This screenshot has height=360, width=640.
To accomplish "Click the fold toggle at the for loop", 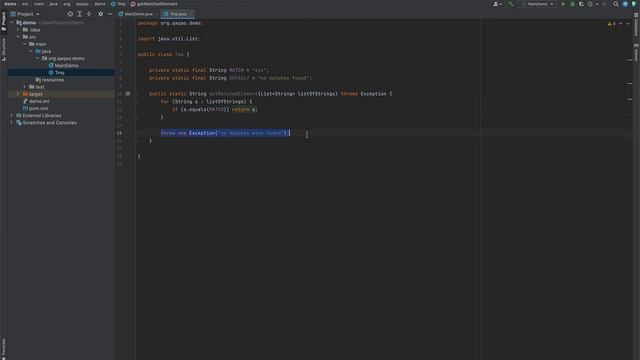I will pyautogui.click(x=136, y=102).
